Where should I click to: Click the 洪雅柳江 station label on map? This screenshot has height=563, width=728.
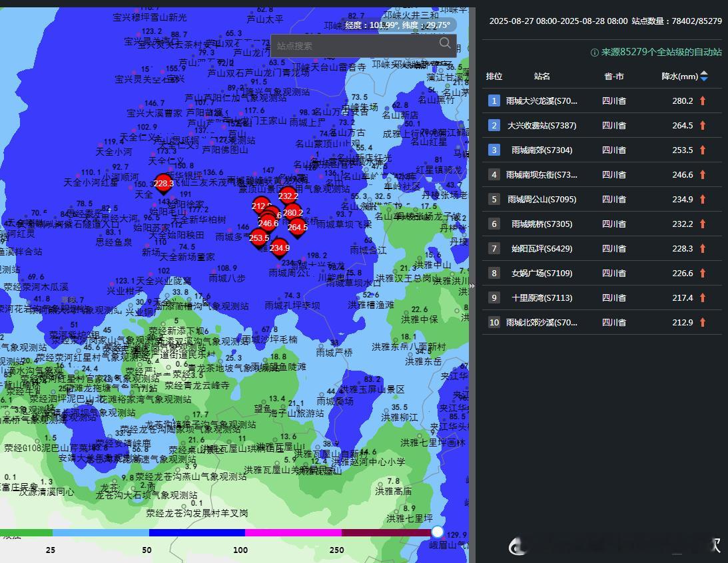(400, 417)
